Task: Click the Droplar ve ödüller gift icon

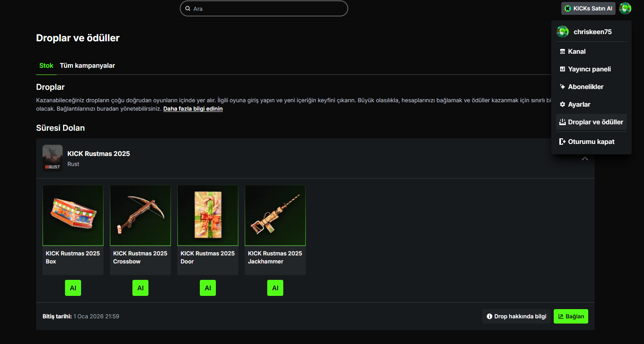Action: click(x=563, y=122)
